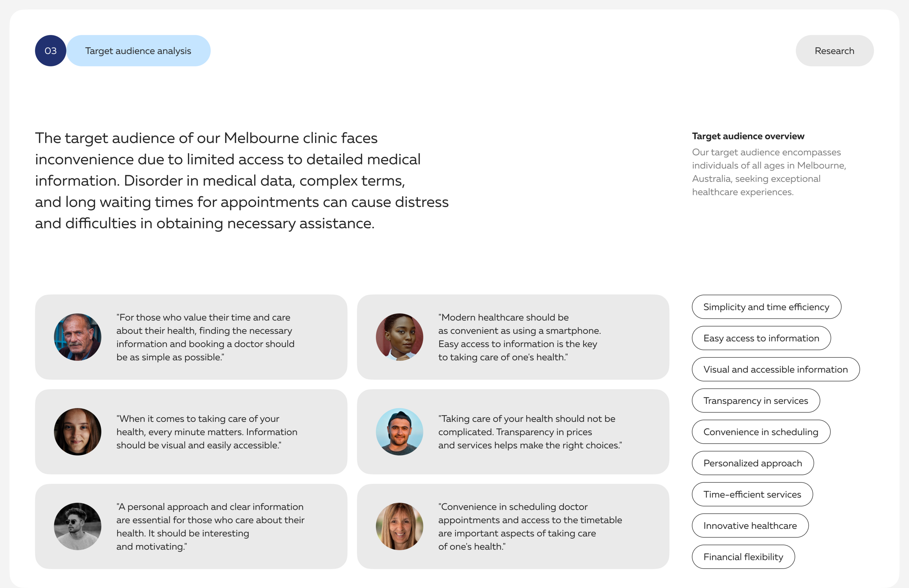Expand the Personalized approach chip
The height and width of the screenshot is (588, 909).
752,463
